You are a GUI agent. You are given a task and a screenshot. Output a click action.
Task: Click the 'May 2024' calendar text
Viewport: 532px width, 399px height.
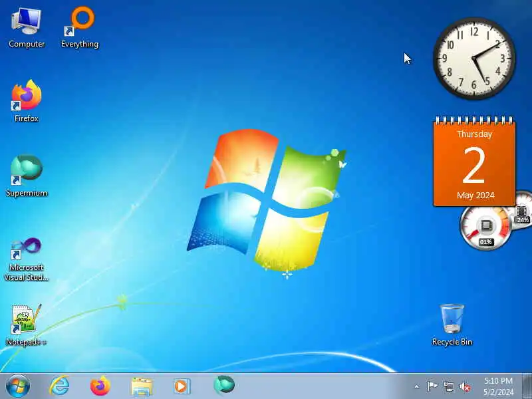tap(475, 196)
